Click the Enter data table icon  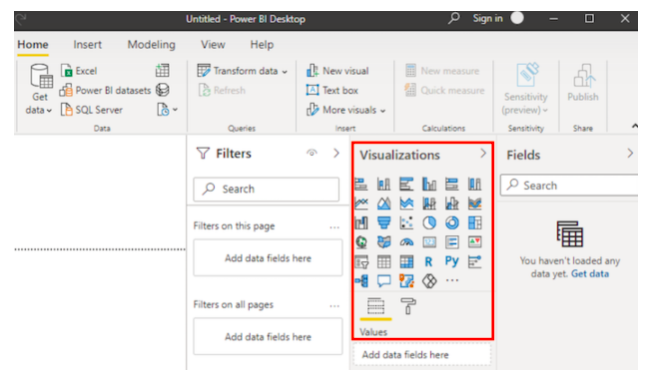(x=162, y=71)
